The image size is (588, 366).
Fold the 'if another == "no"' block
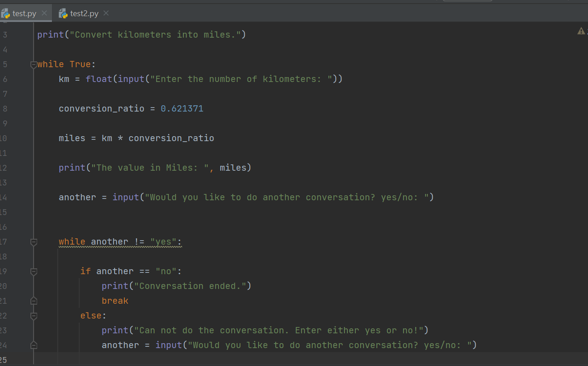34,271
